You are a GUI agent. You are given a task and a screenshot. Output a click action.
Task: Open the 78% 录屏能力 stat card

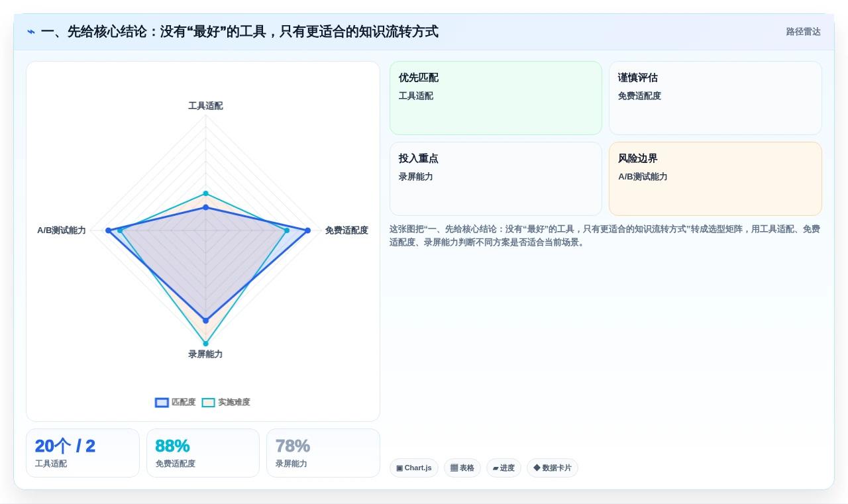coord(323,453)
